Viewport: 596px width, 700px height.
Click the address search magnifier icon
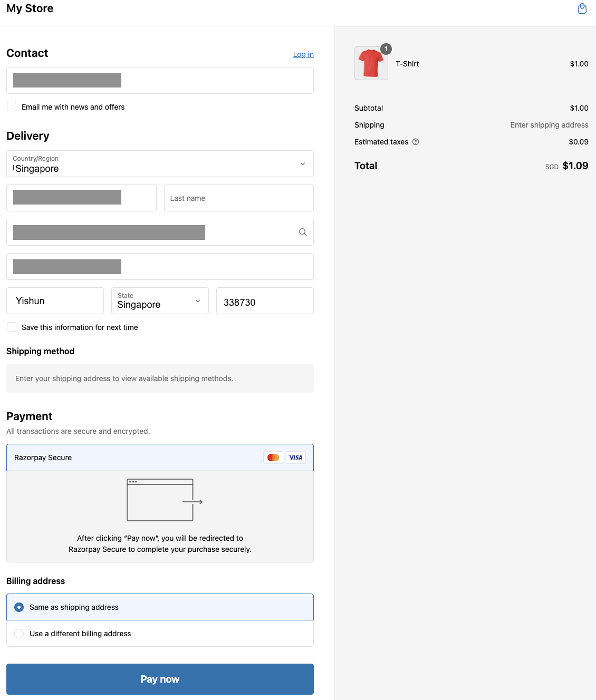pos(303,232)
